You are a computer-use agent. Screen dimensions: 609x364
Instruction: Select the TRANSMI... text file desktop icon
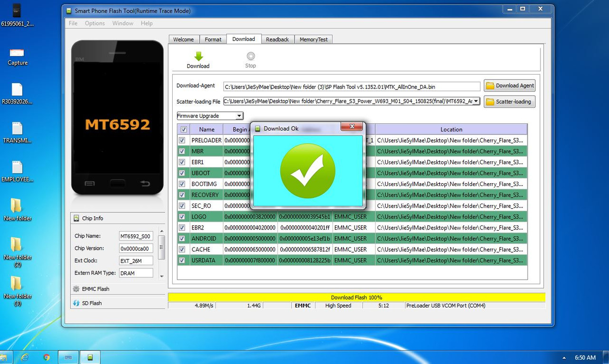tap(18, 133)
